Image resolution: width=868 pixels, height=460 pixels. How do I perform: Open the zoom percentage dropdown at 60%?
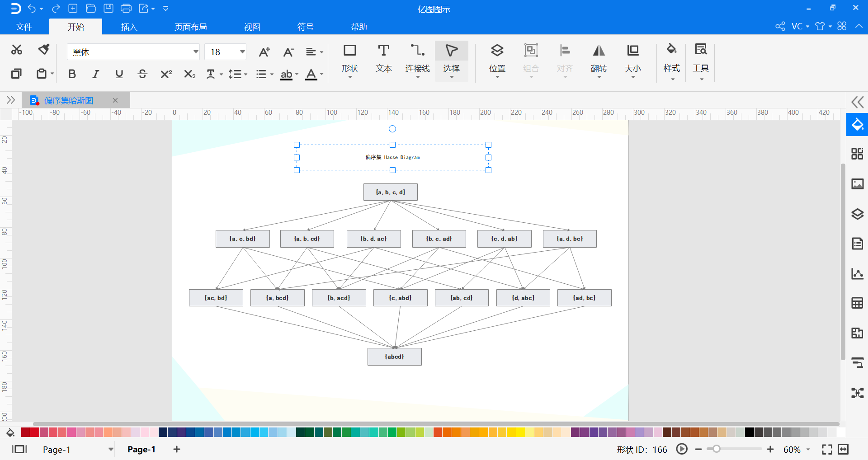click(x=808, y=450)
